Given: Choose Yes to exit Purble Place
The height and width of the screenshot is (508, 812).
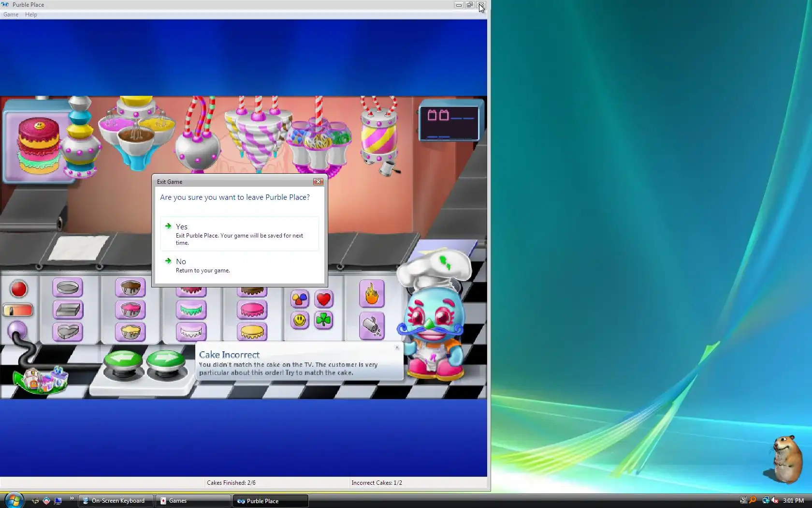Looking at the screenshot, I should [240, 234].
